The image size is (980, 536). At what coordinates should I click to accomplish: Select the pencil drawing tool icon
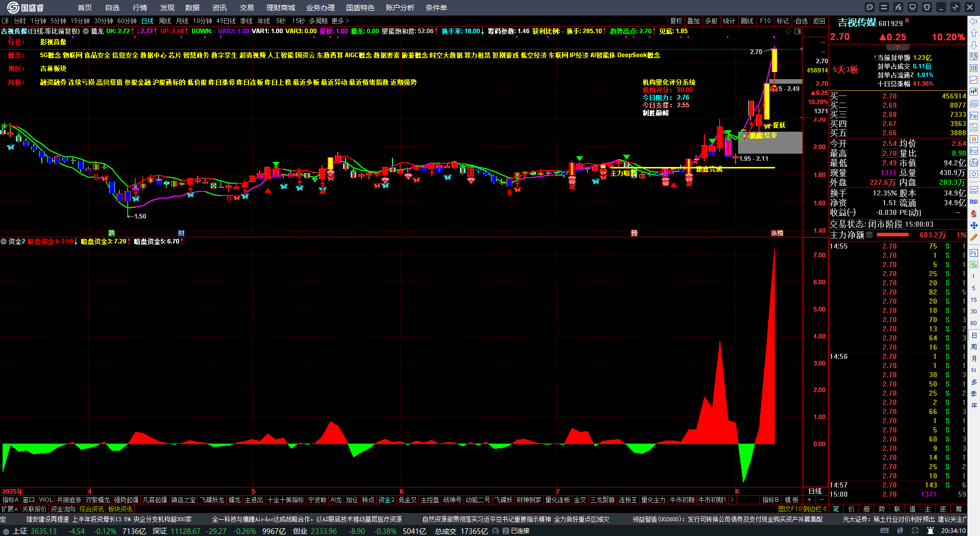click(974, 237)
